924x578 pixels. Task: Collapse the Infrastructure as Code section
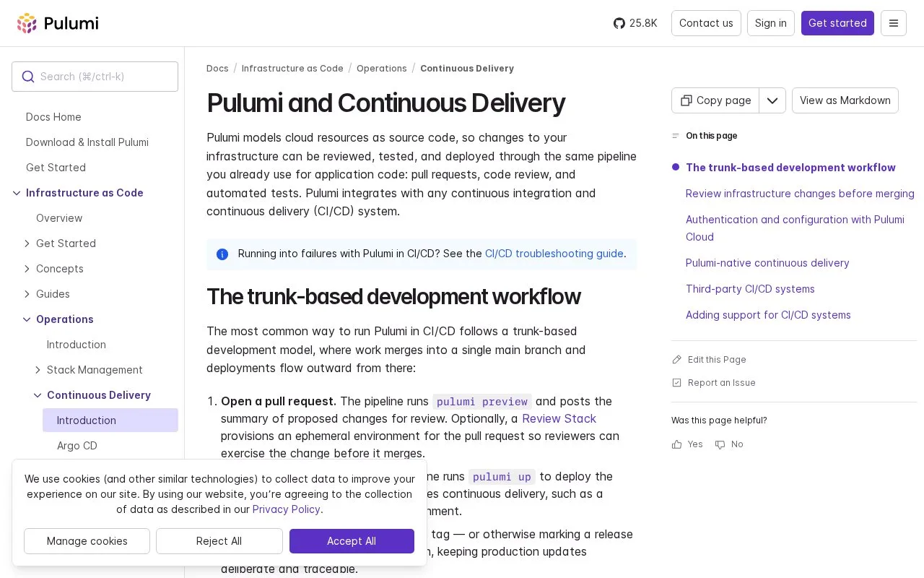tap(17, 193)
